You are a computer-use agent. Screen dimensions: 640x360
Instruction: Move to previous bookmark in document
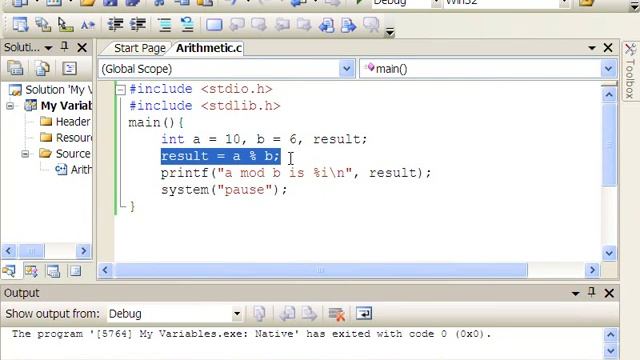pos(327,25)
